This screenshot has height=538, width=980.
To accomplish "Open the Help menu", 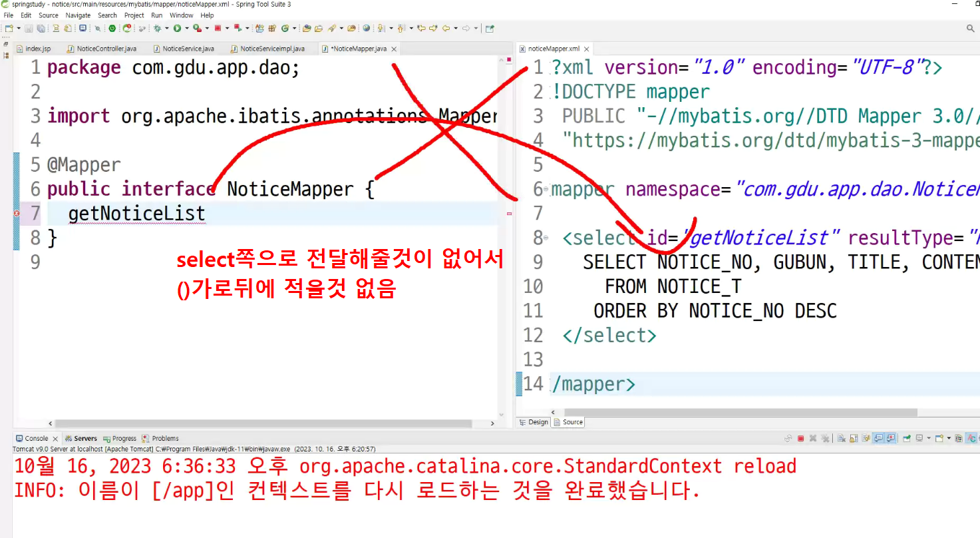I will 208,15.
